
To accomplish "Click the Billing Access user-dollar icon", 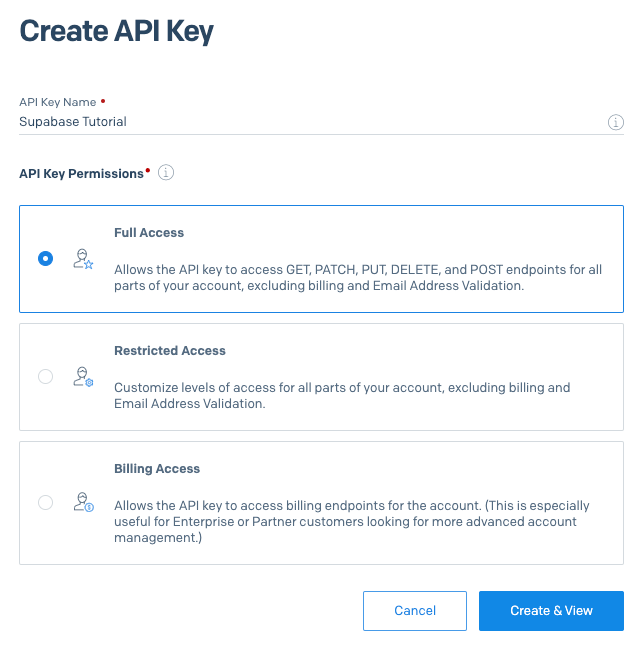I will 83,503.
